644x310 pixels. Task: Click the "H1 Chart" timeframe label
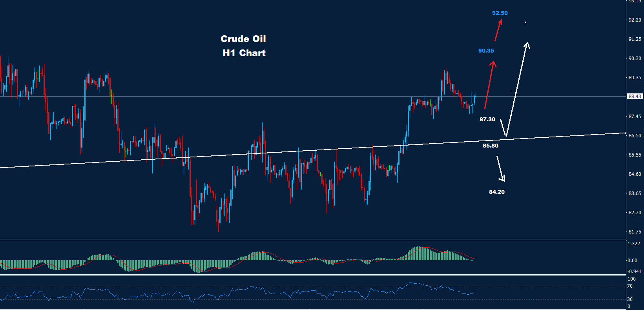pos(244,53)
